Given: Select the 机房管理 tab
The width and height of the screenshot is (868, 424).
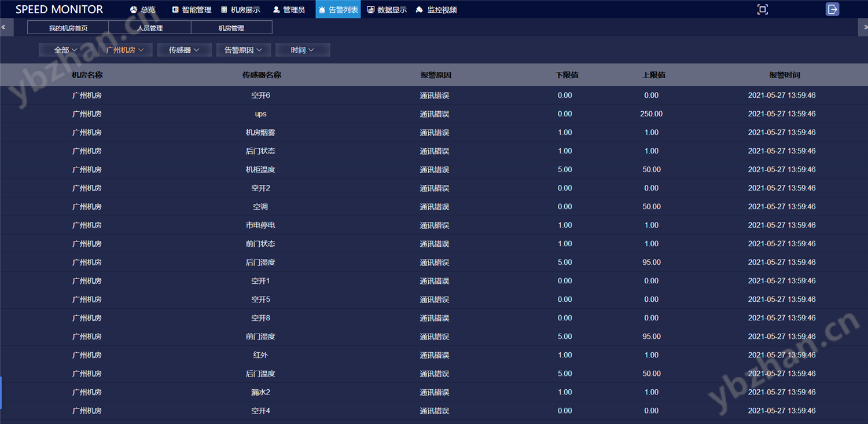Looking at the screenshot, I should point(231,28).
